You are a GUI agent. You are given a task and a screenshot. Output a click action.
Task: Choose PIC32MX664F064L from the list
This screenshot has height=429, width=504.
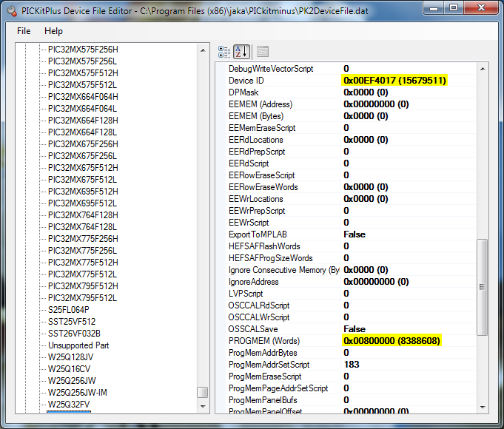tap(83, 109)
